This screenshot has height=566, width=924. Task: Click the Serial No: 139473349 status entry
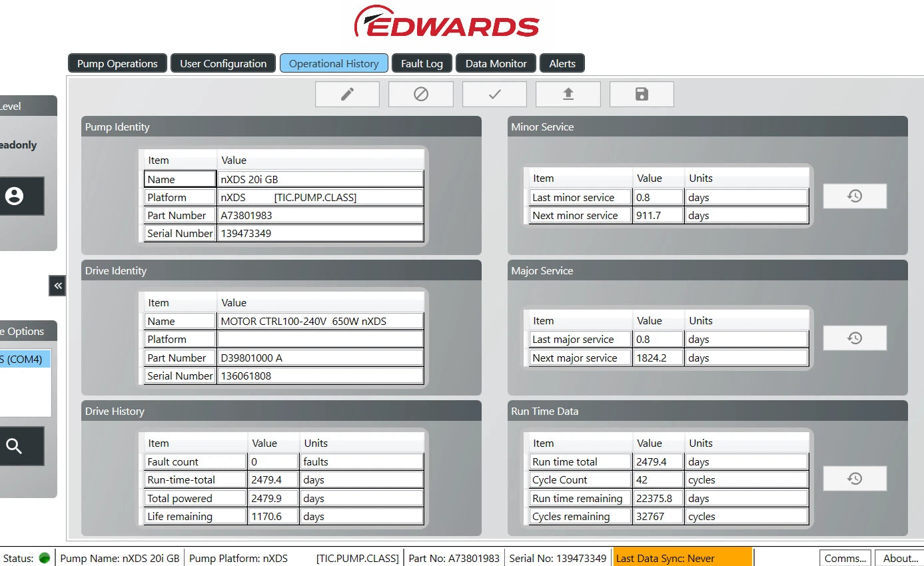558,558
